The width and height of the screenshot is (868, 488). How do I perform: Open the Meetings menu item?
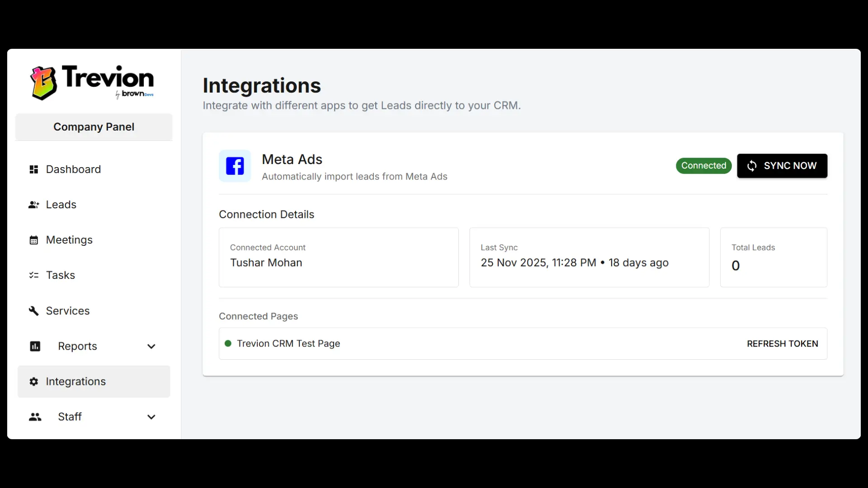tap(94, 240)
